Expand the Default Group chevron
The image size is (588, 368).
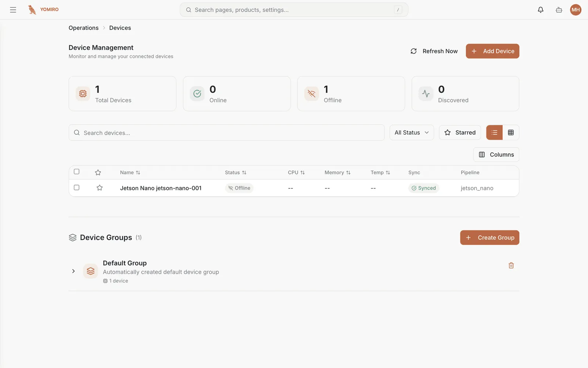[73, 271]
